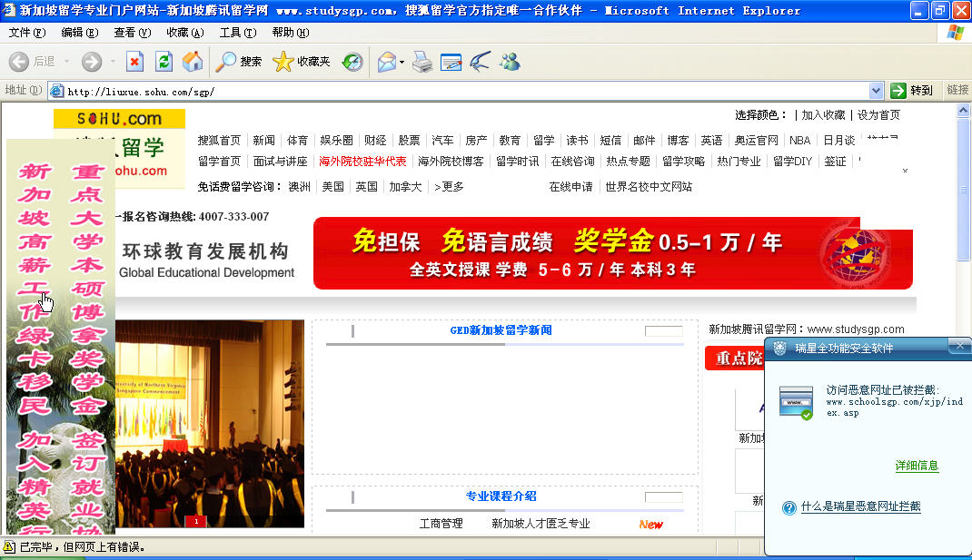This screenshot has height=560, width=972.
Task: Click the help question mark icon in Rising popup
Action: 789,507
